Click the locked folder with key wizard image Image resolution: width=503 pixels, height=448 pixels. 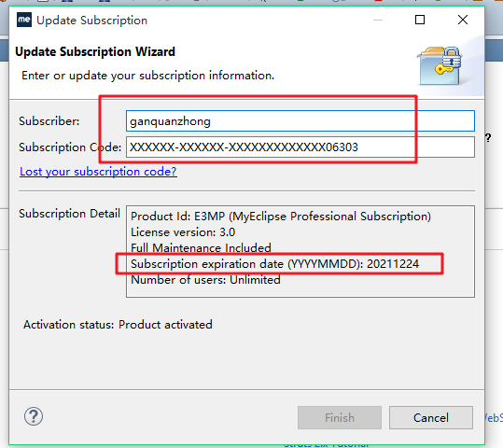(x=440, y=65)
